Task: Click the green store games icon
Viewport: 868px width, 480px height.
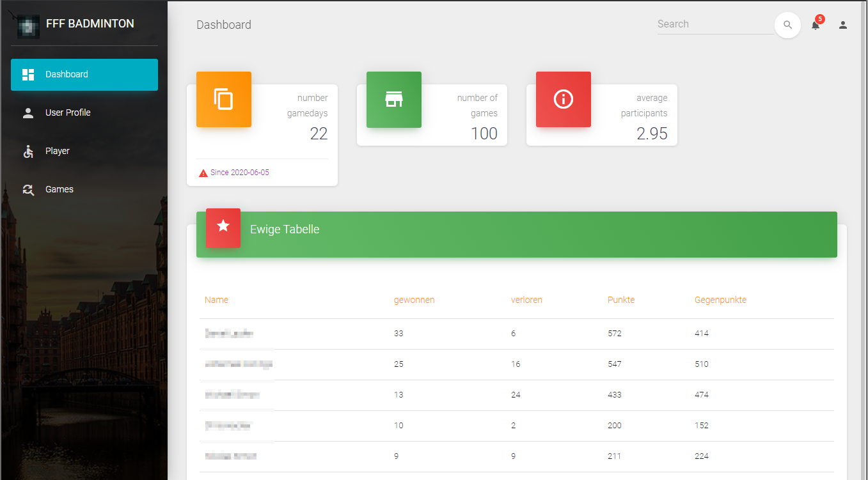Action: coord(393,100)
